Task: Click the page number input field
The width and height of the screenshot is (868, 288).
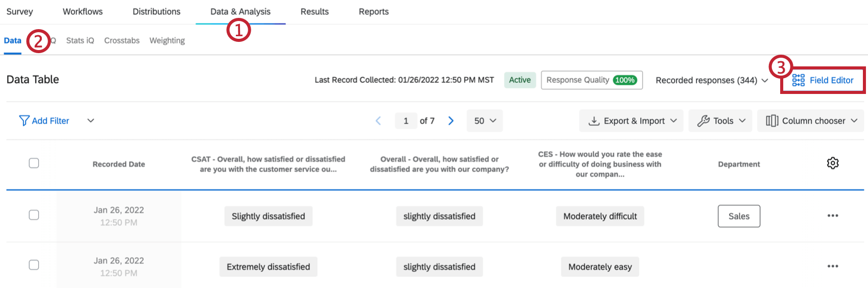Action: [x=406, y=121]
